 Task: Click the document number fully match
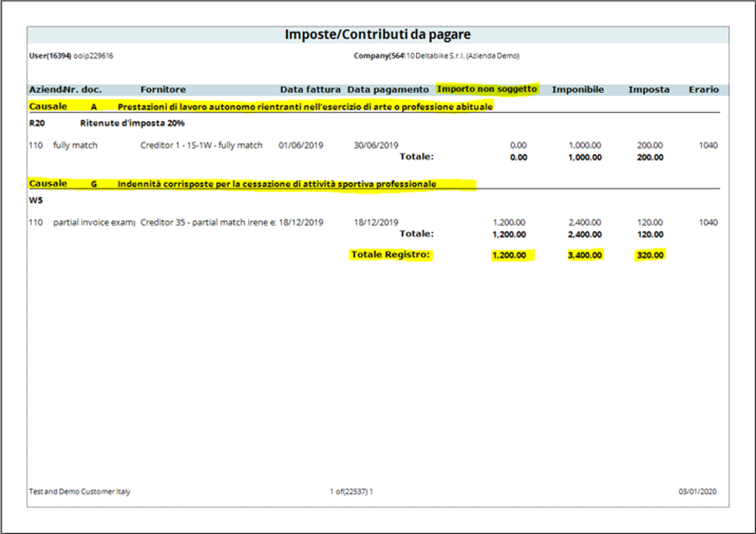[76, 145]
